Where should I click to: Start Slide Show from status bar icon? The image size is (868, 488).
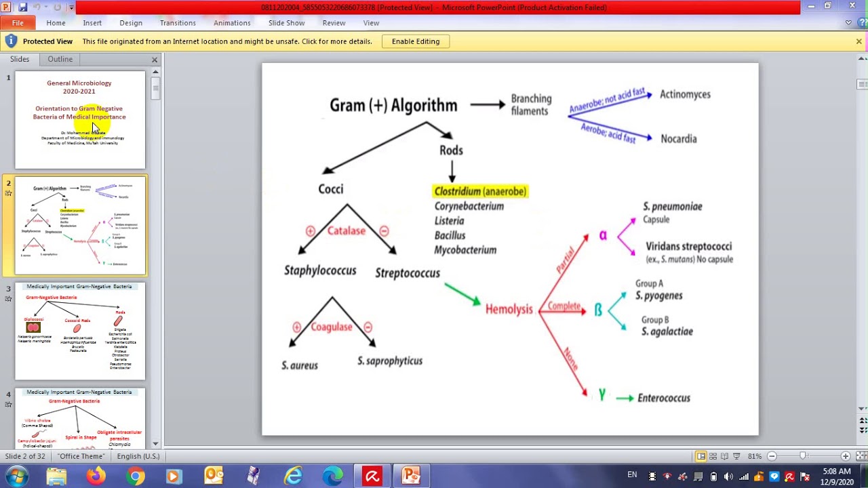736,456
